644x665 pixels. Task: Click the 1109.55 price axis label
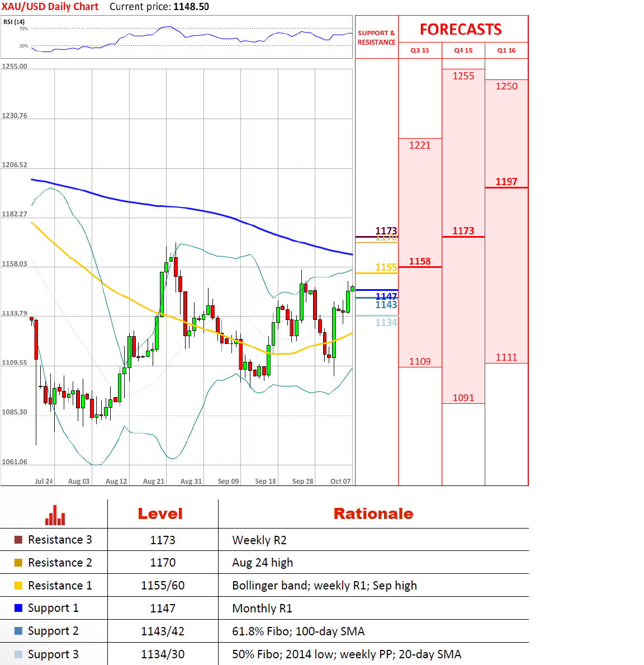coord(15,362)
